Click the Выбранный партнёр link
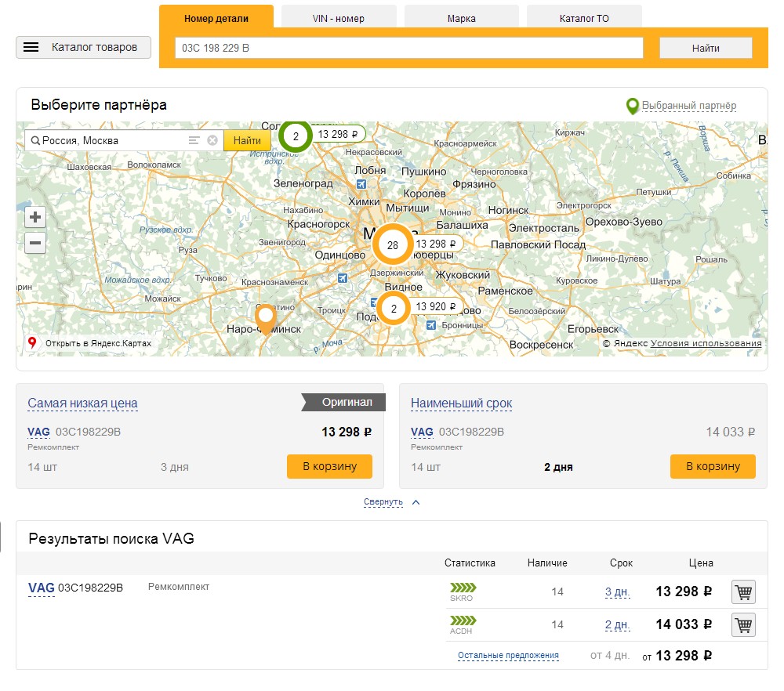Viewport: 784px width, 691px height. tap(689, 106)
